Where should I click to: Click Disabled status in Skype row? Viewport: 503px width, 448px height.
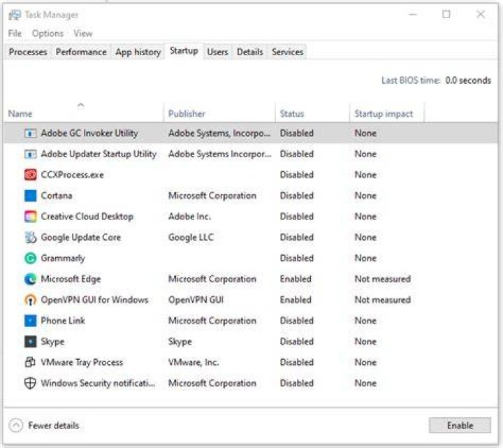tap(297, 342)
